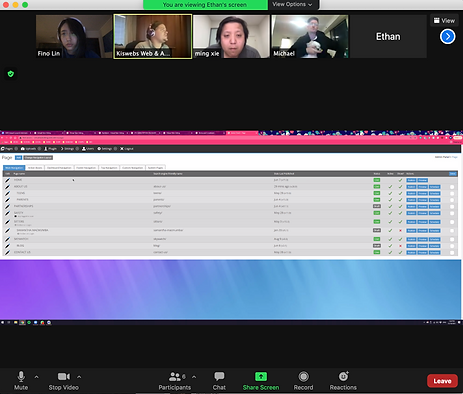Screen dimensions: 463x394
Task: Open Users in the CMS menu bar
Action: pyautogui.click(x=88, y=149)
